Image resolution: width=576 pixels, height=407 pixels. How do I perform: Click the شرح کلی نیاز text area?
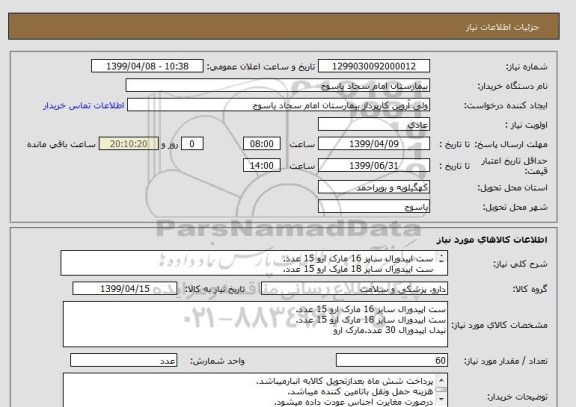[x=254, y=263]
